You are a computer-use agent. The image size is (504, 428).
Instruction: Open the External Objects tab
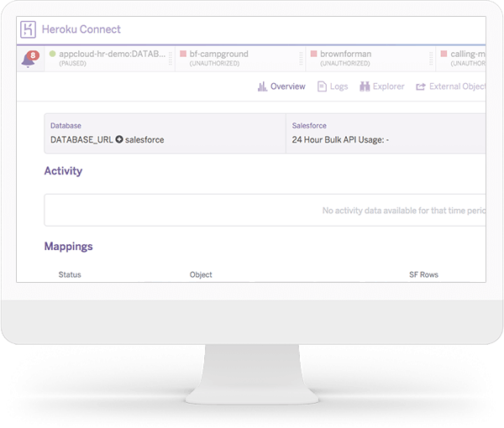450,86
